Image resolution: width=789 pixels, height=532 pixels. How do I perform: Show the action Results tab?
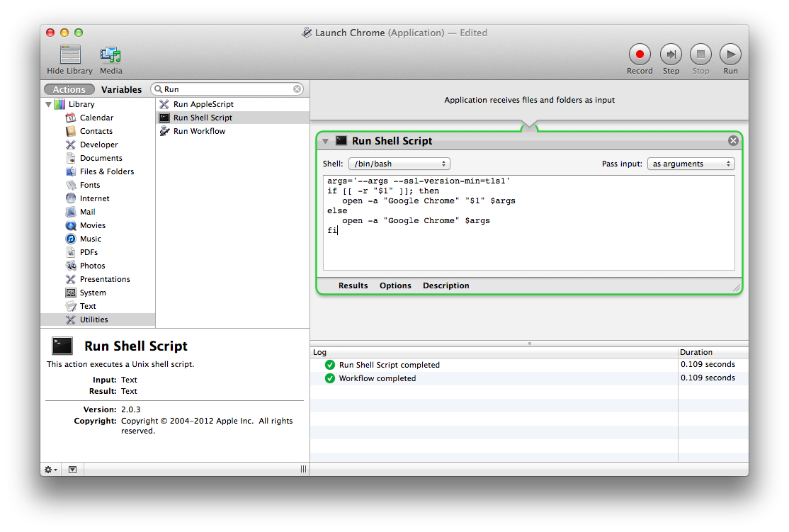click(353, 286)
